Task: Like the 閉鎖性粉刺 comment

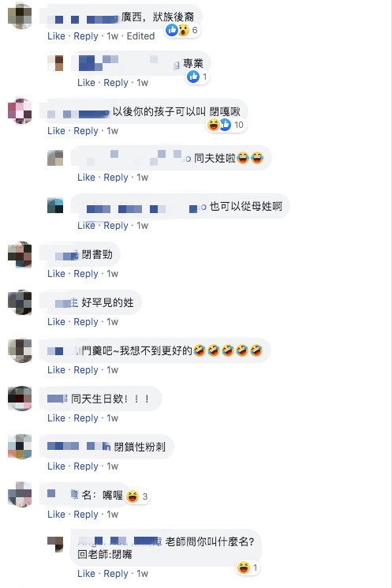Action: 56,466
